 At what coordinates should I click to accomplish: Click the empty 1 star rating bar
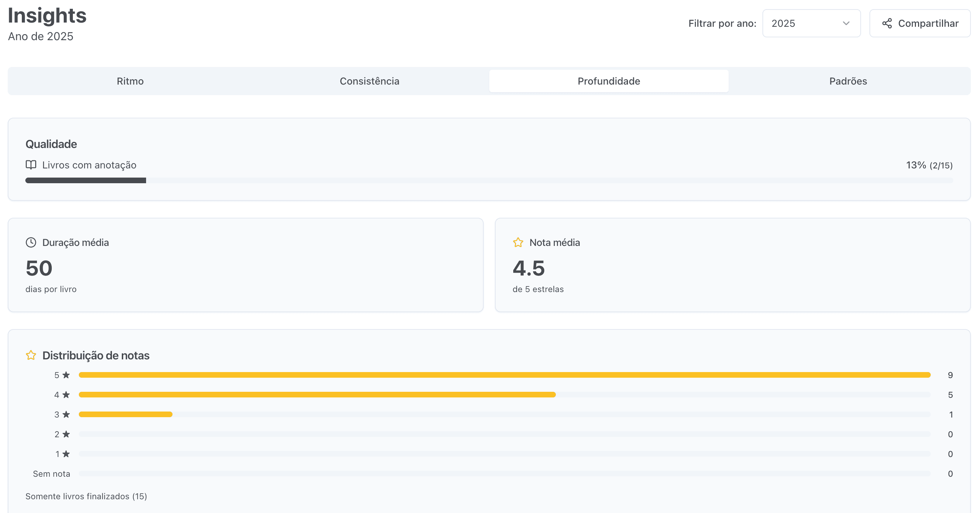pyautogui.click(x=504, y=454)
